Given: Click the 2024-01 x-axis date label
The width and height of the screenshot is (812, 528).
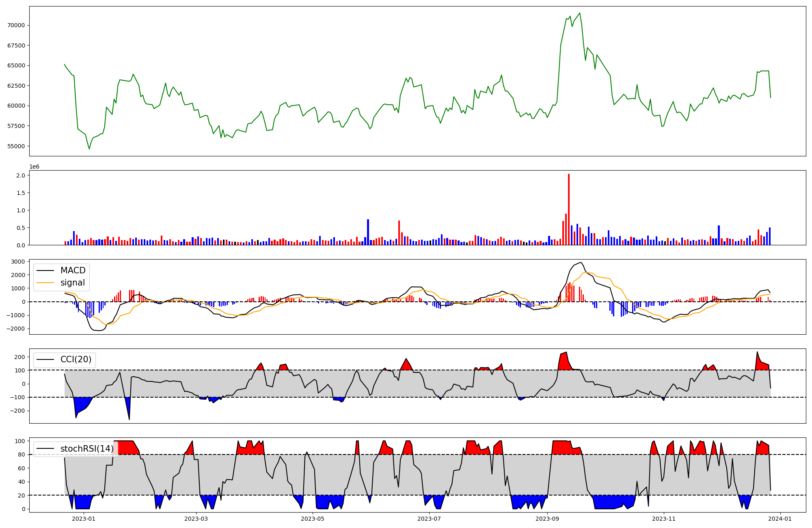Looking at the screenshot, I should point(780,519).
